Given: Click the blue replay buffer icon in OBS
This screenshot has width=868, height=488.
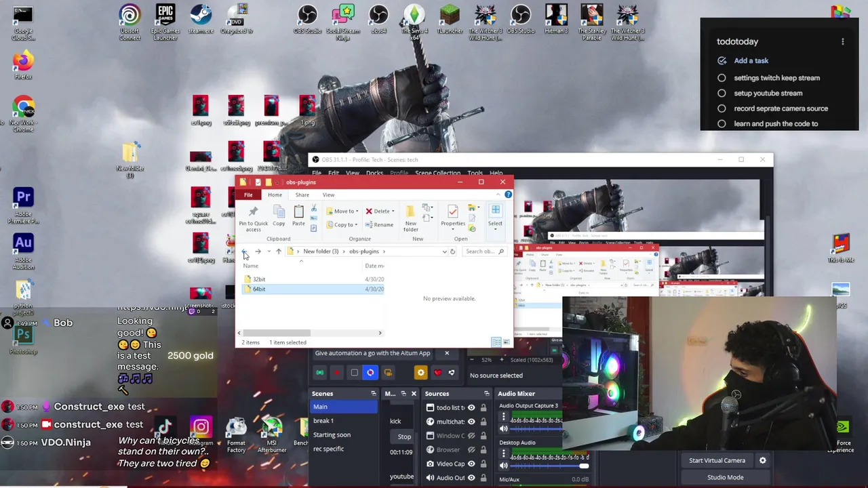Looking at the screenshot, I should [x=370, y=373].
